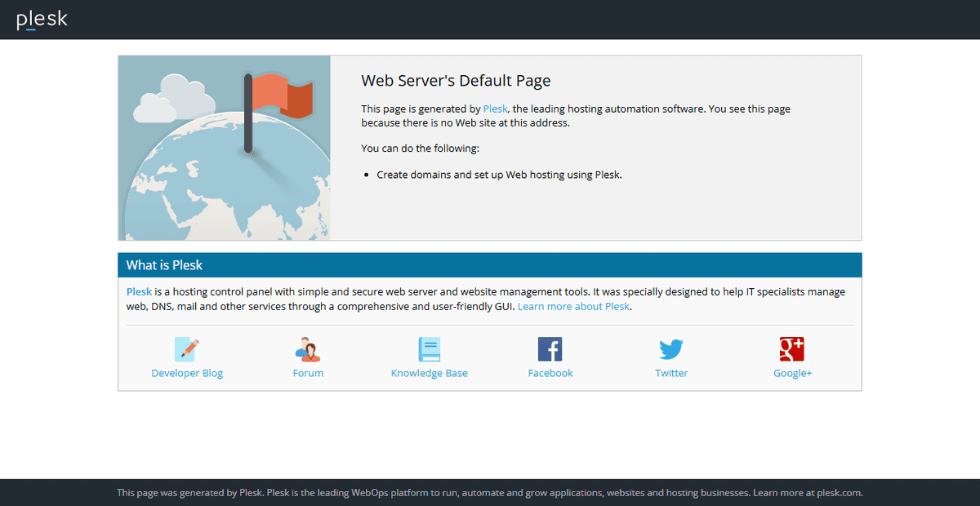Click the Forum people icon
Screen dimensions: 980x506
point(308,349)
